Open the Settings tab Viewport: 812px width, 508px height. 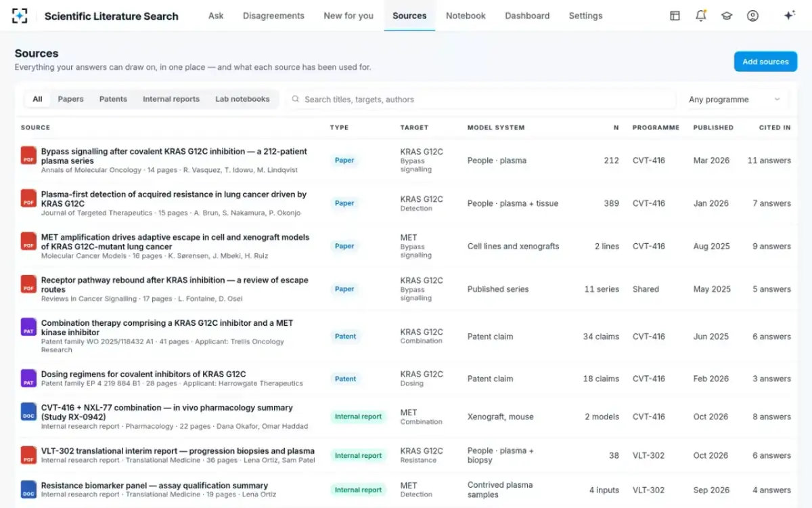click(x=585, y=16)
